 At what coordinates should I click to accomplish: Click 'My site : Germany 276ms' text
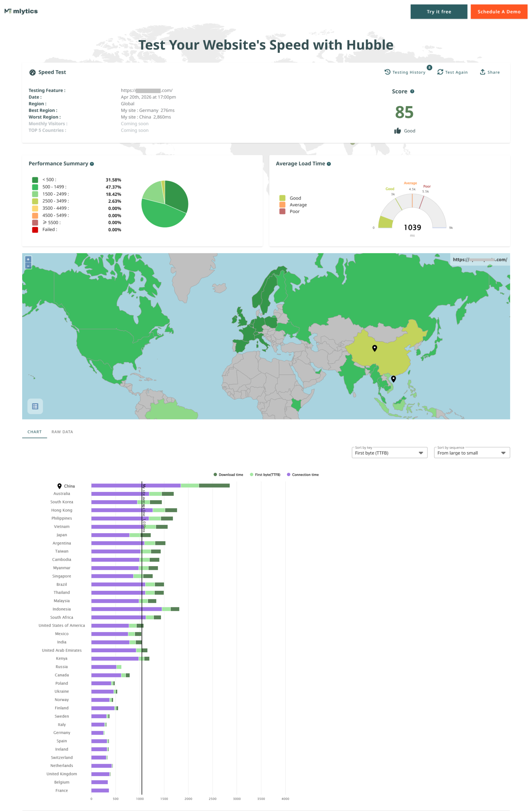pos(148,111)
